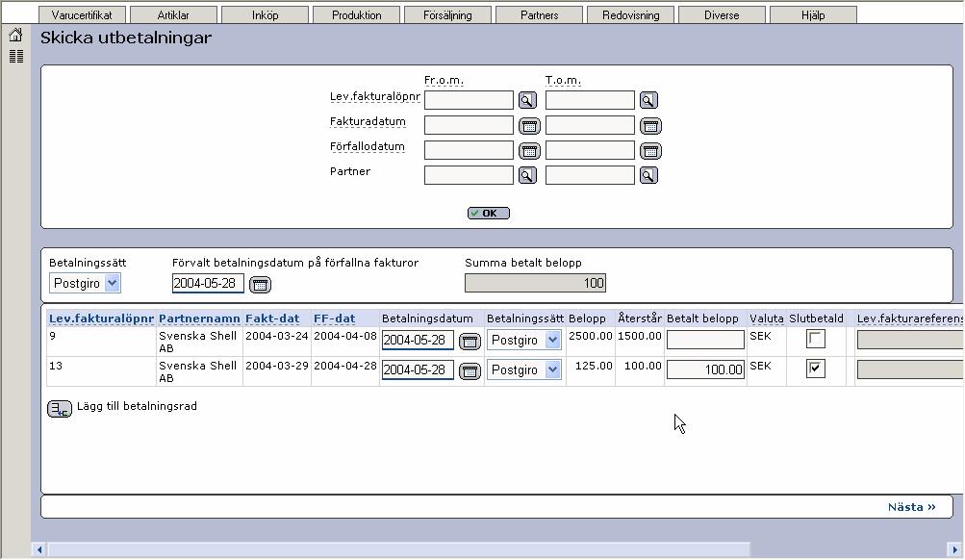The image size is (965, 560).
Task: Focus the Partner T.o.m. field
Action: coord(590,175)
